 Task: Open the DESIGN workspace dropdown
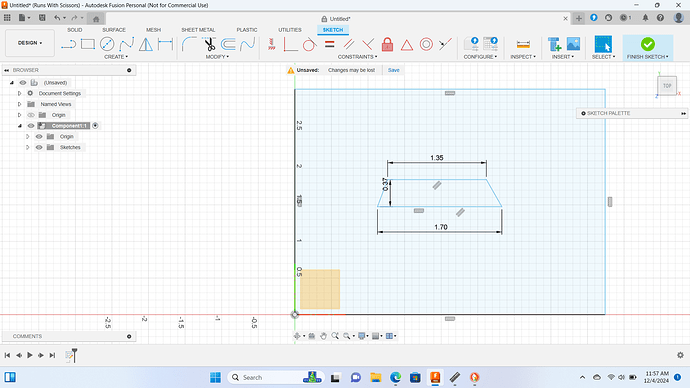point(30,43)
